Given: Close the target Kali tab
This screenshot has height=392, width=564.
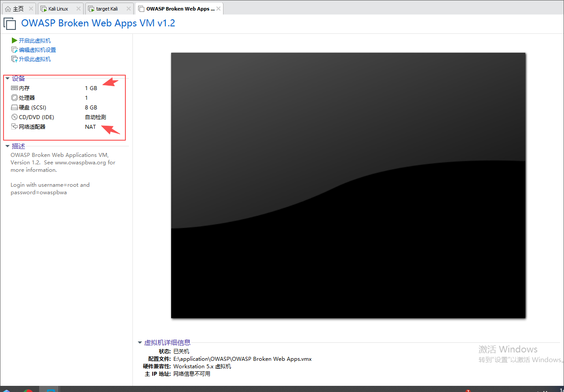Looking at the screenshot, I should (x=128, y=9).
